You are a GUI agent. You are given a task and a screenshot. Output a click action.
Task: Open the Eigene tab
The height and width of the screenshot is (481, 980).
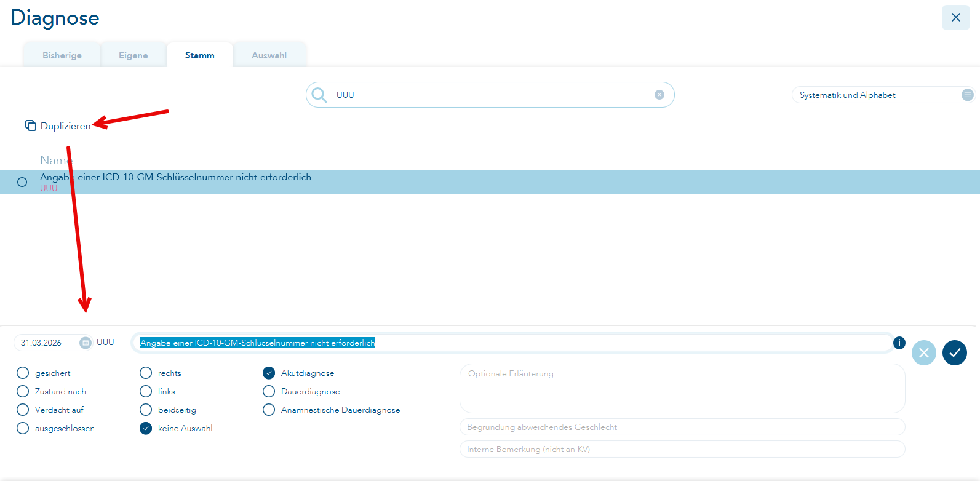[133, 55]
